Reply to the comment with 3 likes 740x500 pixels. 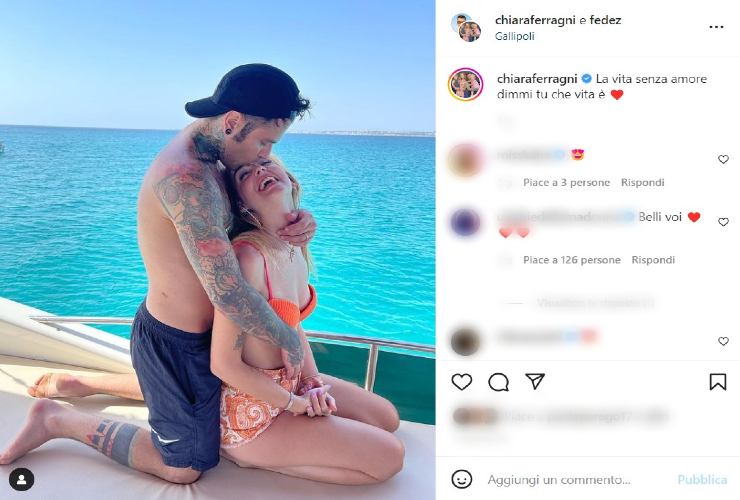[x=642, y=182]
